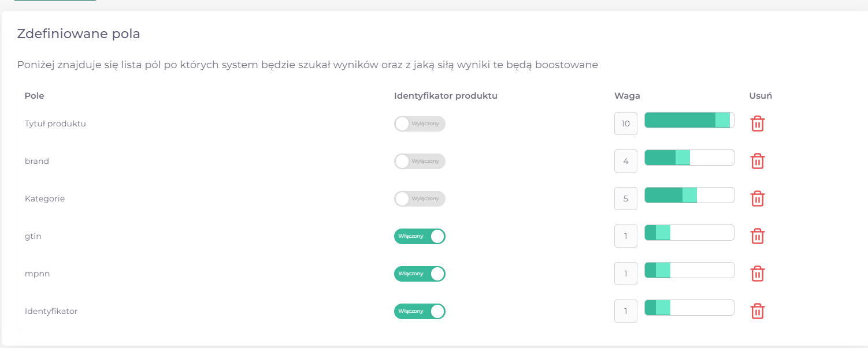Select the brand weight field showing 4
The height and width of the screenshot is (348, 868).
click(626, 161)
